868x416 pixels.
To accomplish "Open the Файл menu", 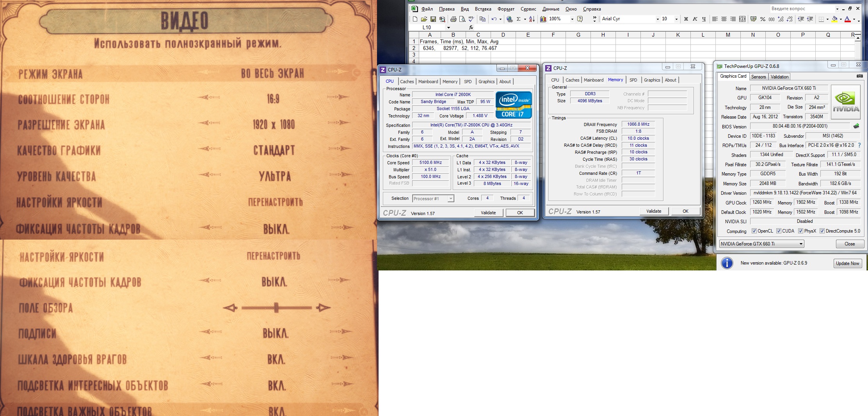I will click(427, 9).
